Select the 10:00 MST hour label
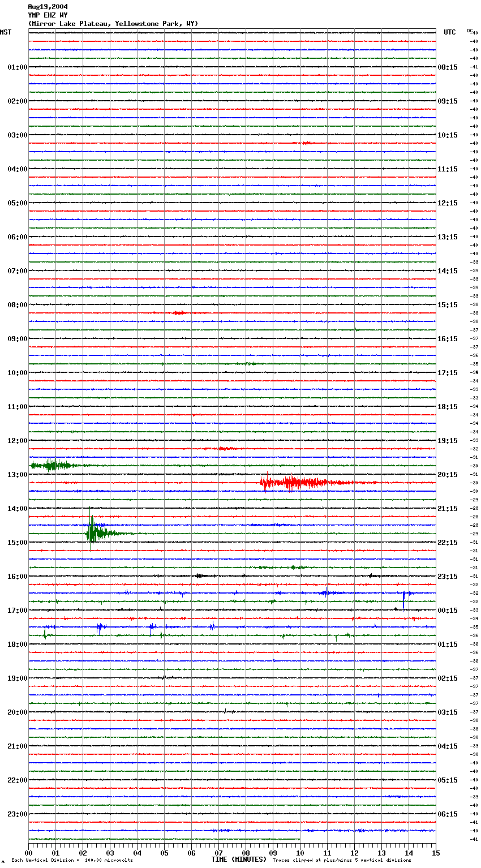The image size is (481, 868). tap(18, 373)
